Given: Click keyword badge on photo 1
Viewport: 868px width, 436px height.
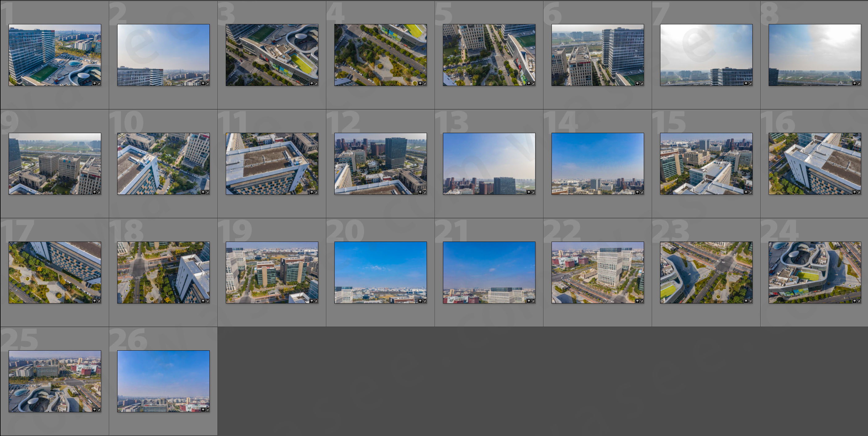Looking at the screenshot, I should click(95, 83).
